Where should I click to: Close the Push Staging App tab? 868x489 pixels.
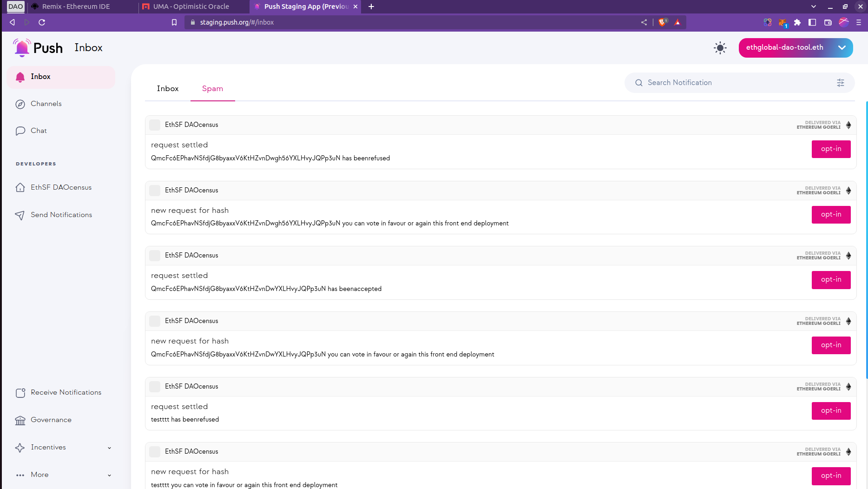coord(355,7)
